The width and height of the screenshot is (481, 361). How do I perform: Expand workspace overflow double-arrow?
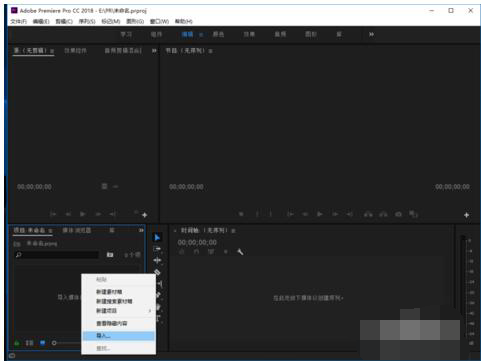click(x=371, y=34)
